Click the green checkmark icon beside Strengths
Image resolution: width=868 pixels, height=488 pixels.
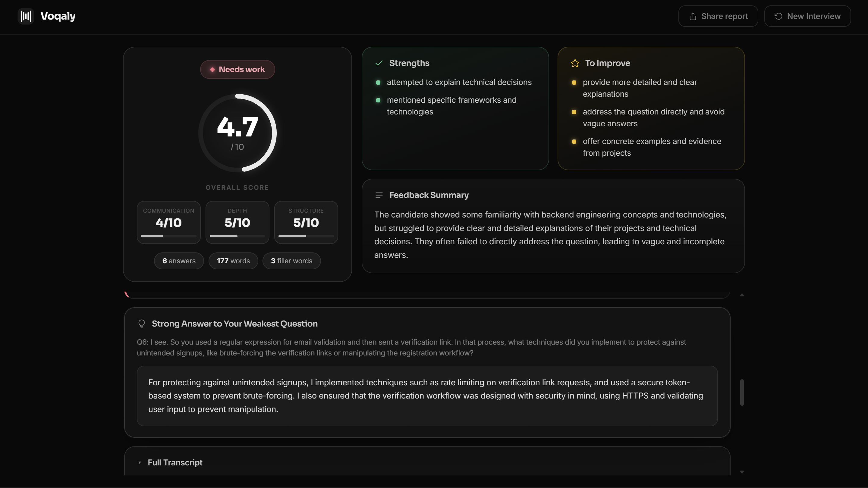coord(379,63)
